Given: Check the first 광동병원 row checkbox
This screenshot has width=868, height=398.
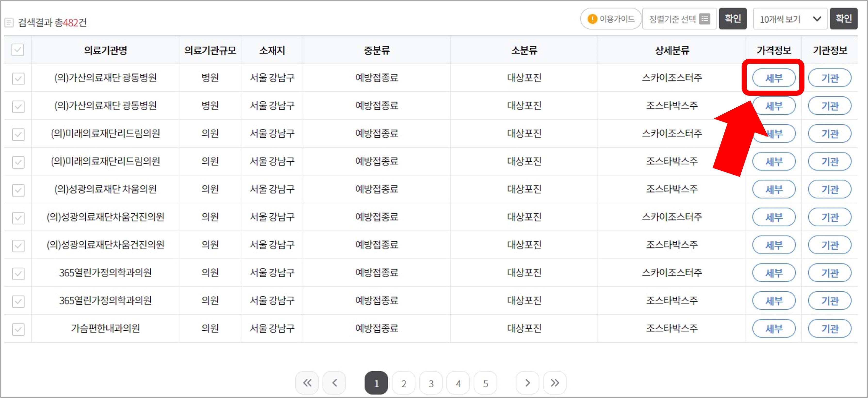Looking at the screenshot, I should click(18, 79).
